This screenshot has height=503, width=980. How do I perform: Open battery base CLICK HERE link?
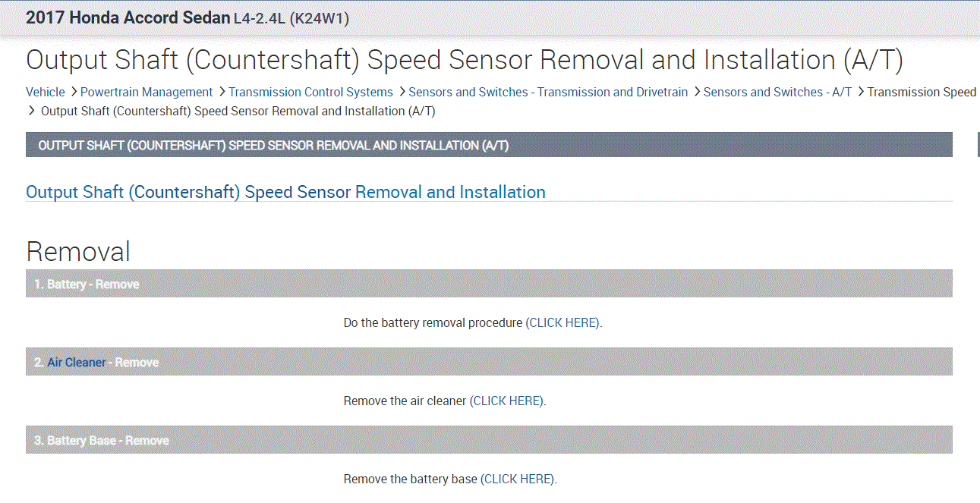(x=518, y=479)
